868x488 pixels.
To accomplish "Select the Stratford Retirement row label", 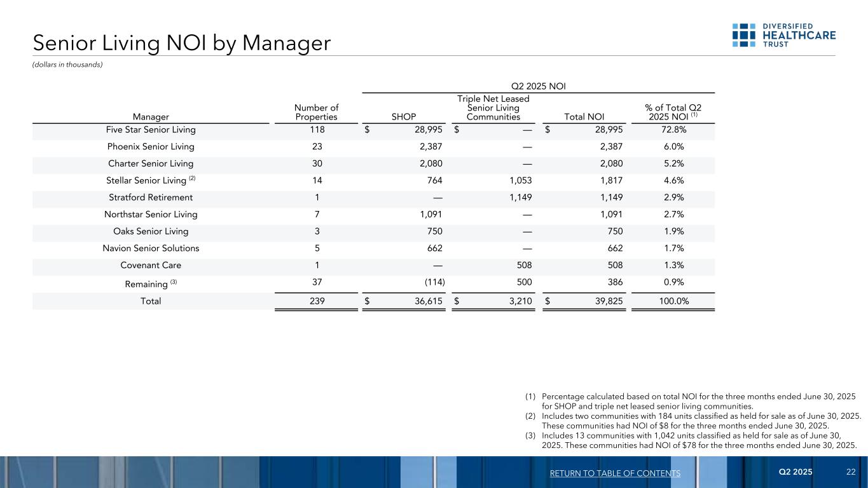I will pos(151,198).
